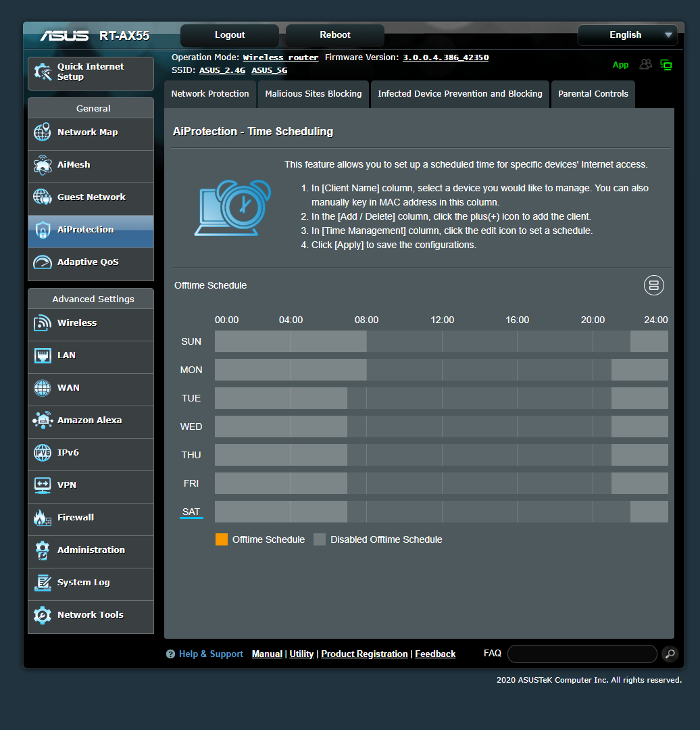
Task: Switch to Parental Controls tab
Action: tap(593, 94)
